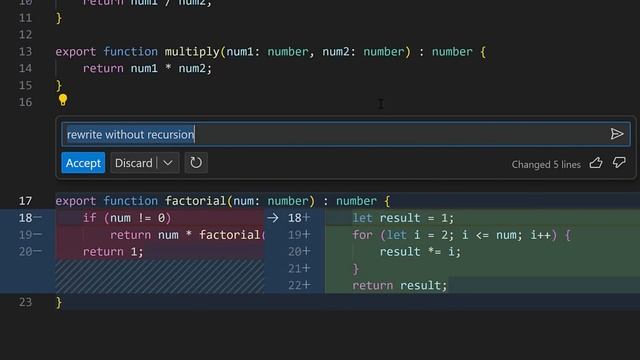The height and width of the screenshot is (360, 640).
Task: Click the 'factorial' function name on line 17
Action: [196, 201]
